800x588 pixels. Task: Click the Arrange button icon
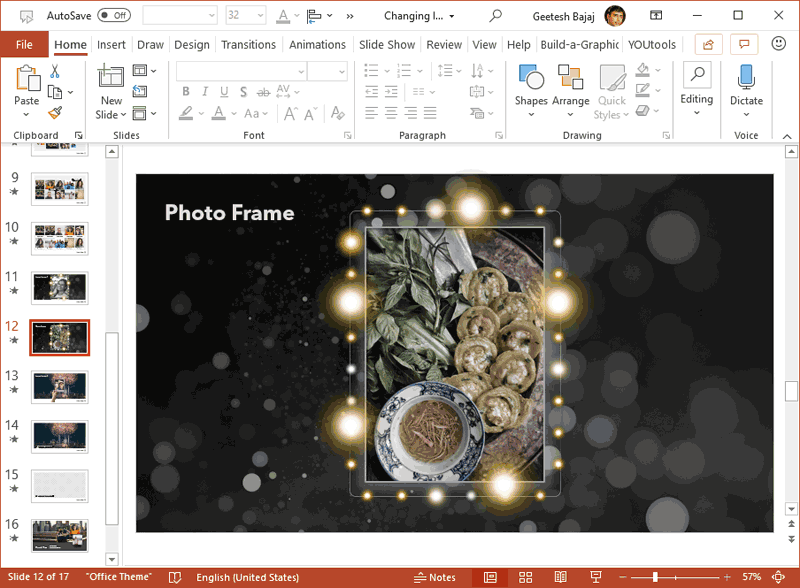click(x=570, y=78)
